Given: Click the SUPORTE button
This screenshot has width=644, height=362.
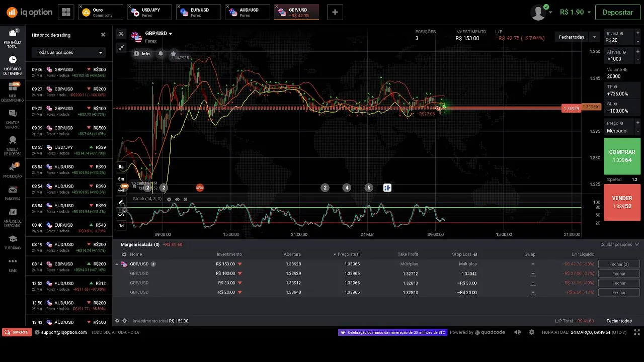Looking at the screenshot, I should pyautogui.click(x=17, y=332).
